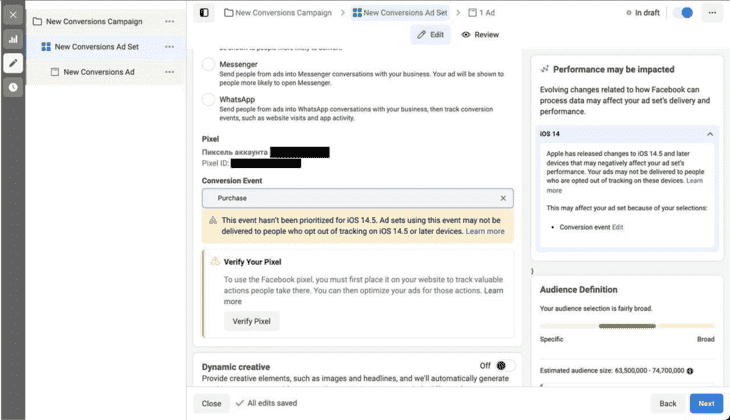Viewport: 730px width, 420px height.
Task: Click the Edit link beside Conversion event
Action: tap(617, 227)
